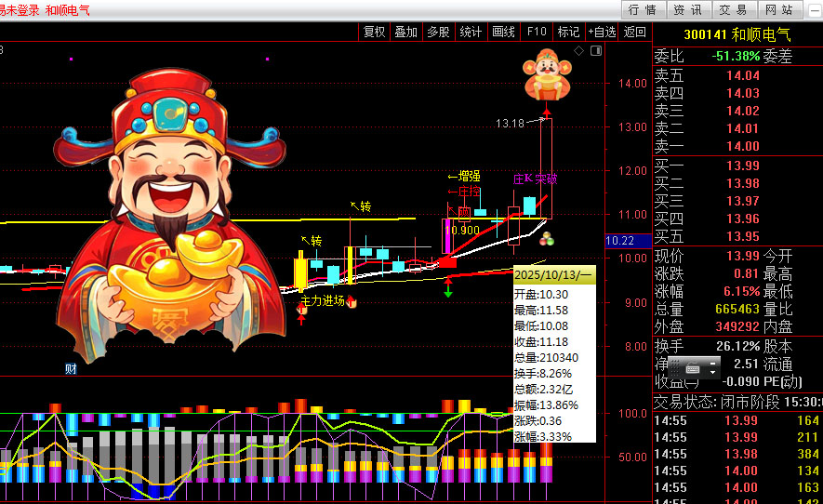The height and width of the screenshot is (504, 823).
Task: Minimize the floating input method bar
Action: click(x=713, y=362)
